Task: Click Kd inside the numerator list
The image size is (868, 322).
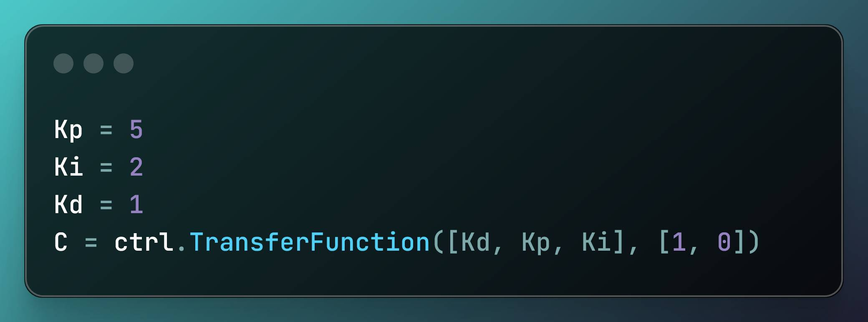Action: 475,242
